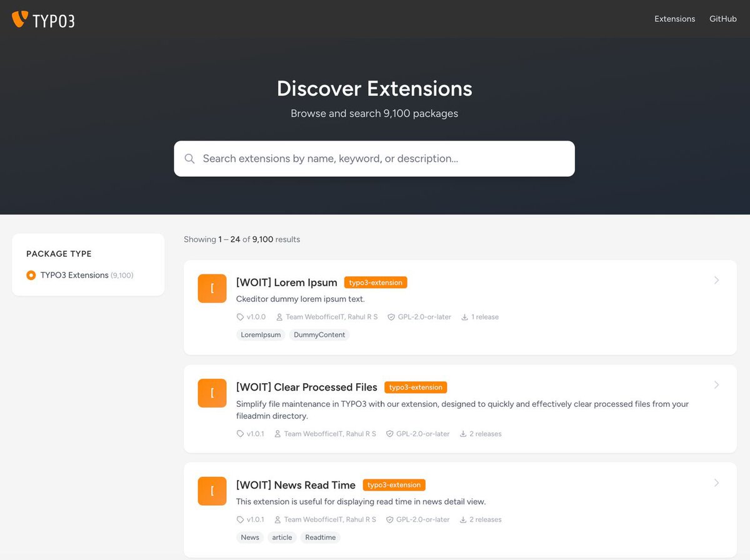Select the News tag chip

[x=250, y=537]
